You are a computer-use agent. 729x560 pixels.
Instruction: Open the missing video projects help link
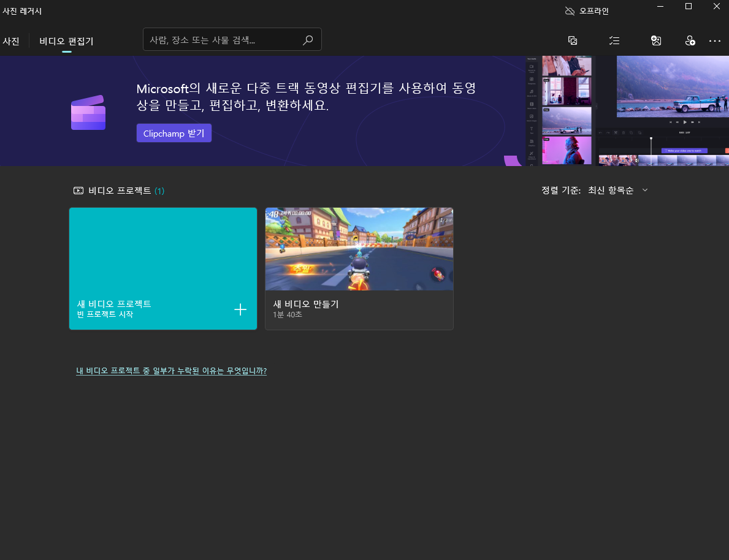pos(172,371)
